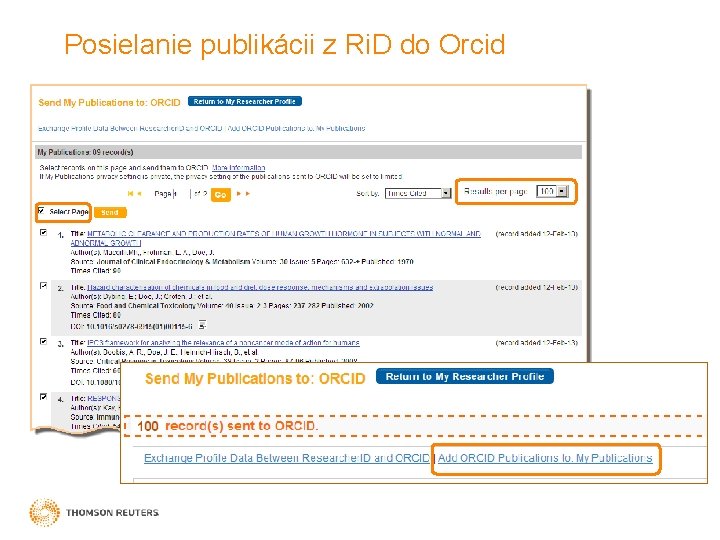Uncheck record 4 checkbox
Viewport: 720px width, 540px height.
pos(44,396)
